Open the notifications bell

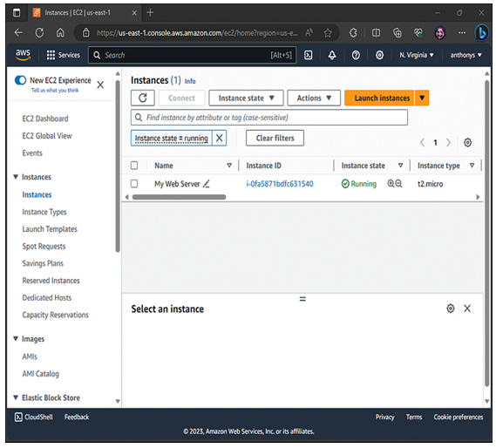tap(332, 55)
